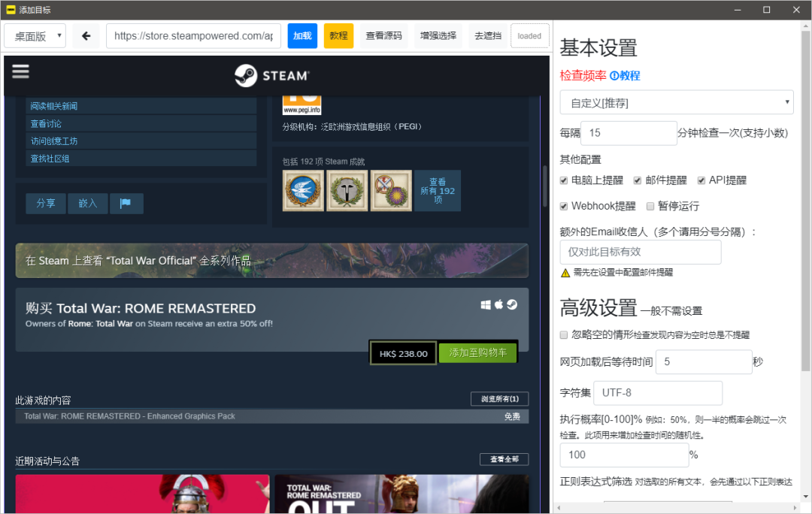Click 查看全部 announcements button
812x514 pixels.
coord(504,459)
